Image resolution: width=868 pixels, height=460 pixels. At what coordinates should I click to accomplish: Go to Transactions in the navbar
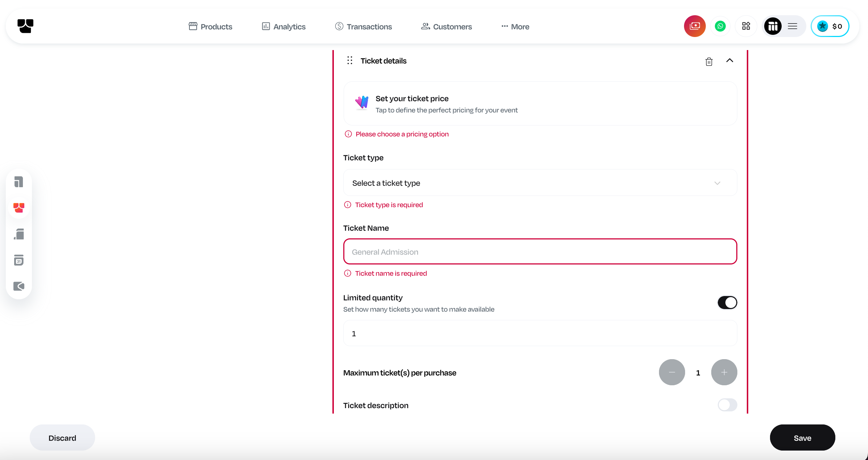pyautogui.click(x=364, y=26)
